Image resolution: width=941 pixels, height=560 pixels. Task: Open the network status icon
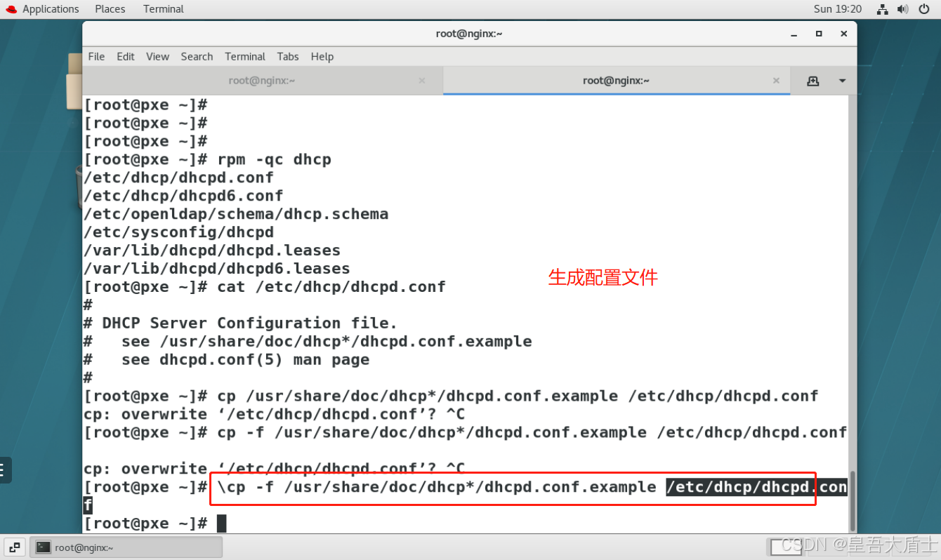click(x=883, y=9)
